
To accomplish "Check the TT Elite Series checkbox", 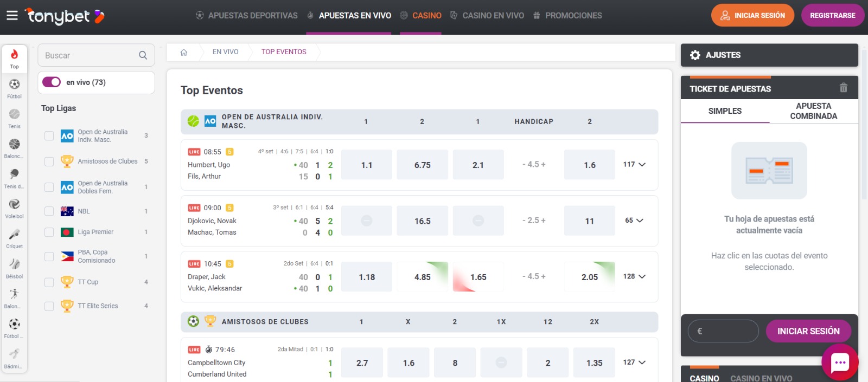I will 49,306.
